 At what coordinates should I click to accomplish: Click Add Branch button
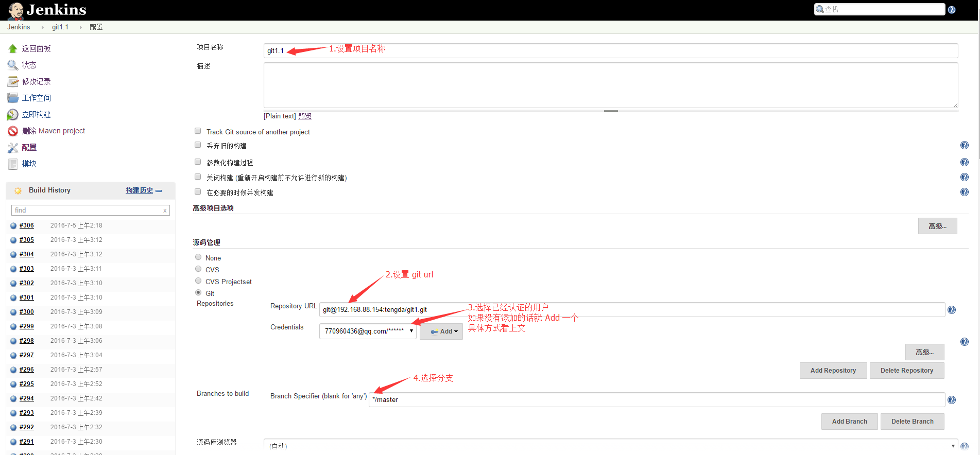pyautogui.click(x=850, y=422)
